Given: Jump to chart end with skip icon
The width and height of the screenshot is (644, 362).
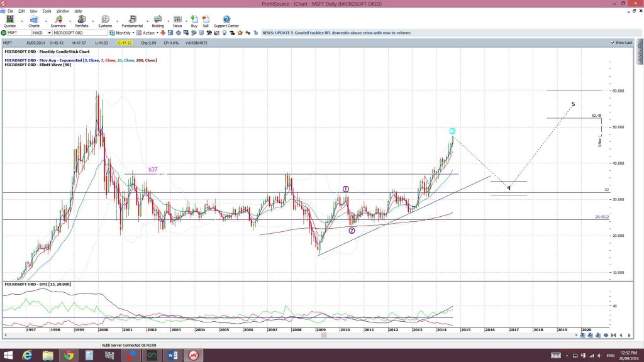Looking at the screenshot, I should click(613, 336).
